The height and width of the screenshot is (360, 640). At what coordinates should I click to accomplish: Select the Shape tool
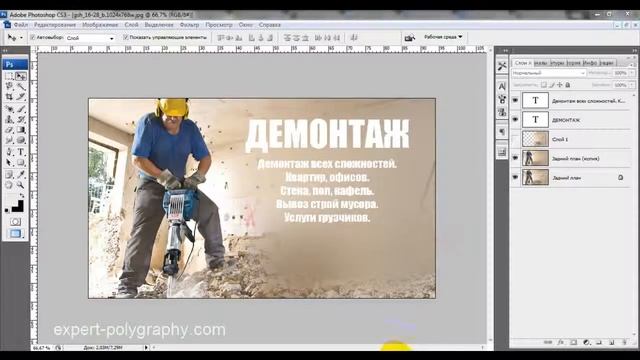tap(21, 163)
